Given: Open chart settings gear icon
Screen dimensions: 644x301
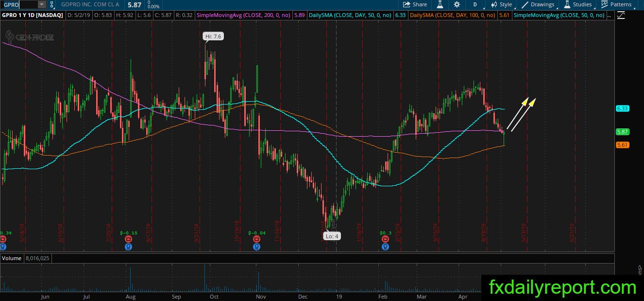Looking at the screenshot, I should pos(457,4).
